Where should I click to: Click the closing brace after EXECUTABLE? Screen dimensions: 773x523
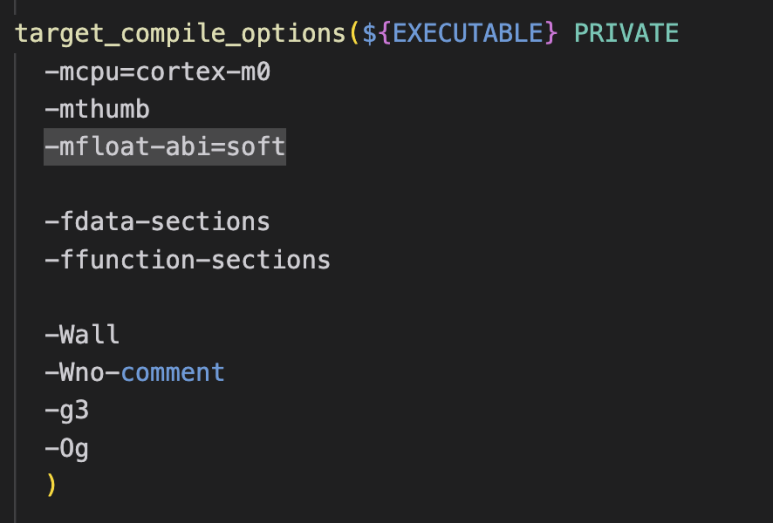(x=550, y=33)
